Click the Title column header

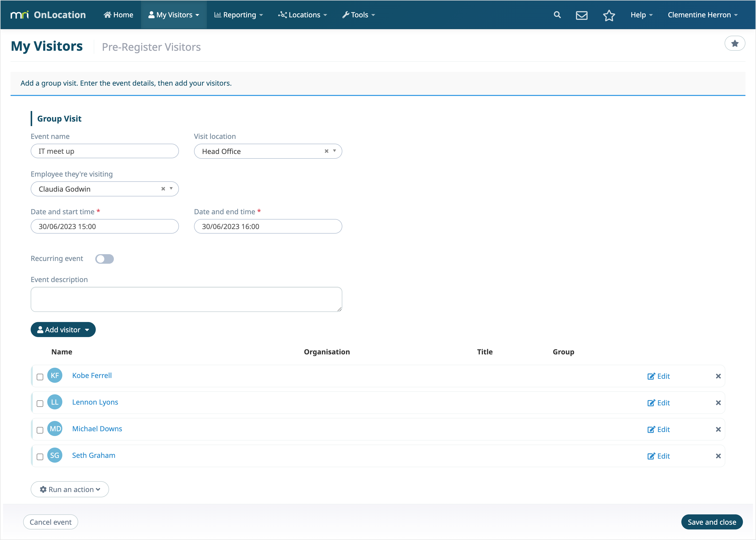pyautogui.click(x=485, y=352)
